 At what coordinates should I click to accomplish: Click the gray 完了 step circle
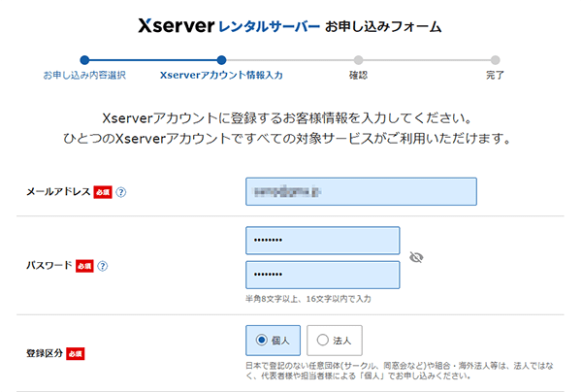click(x=495, y=59)
